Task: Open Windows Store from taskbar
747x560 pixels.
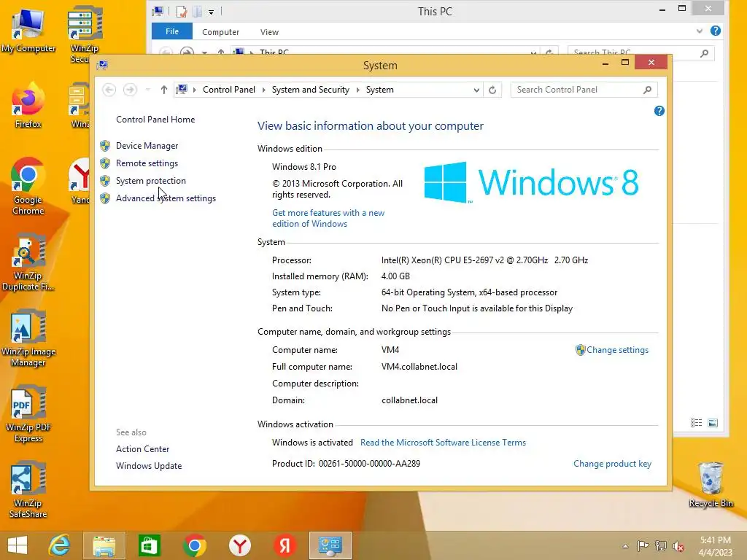Action: pos(149,545)
